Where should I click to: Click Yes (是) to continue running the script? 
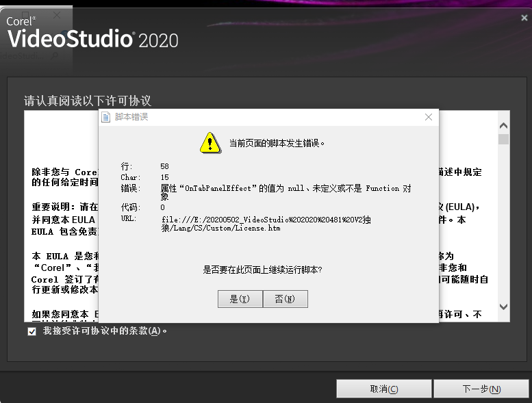(x=240, y=298)
